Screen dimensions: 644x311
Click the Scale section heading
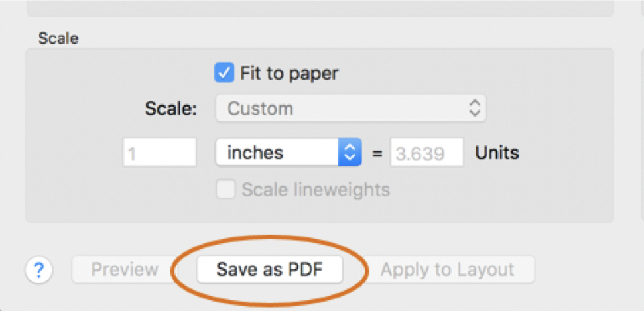[x=58, y=38]
